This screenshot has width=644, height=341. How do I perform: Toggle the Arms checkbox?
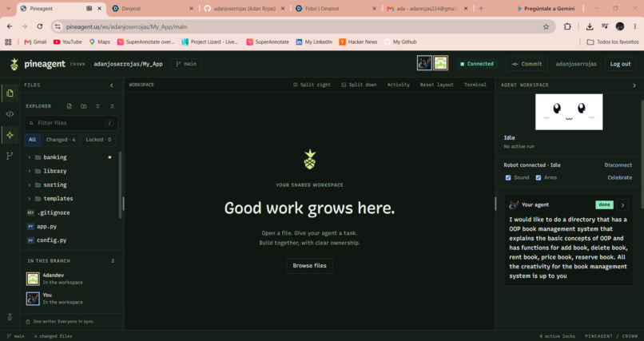pyautogui.click(x=538, y=177)
